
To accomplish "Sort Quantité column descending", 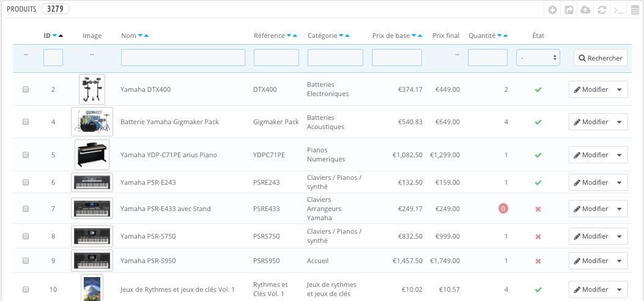I will (x=500, y=35).
